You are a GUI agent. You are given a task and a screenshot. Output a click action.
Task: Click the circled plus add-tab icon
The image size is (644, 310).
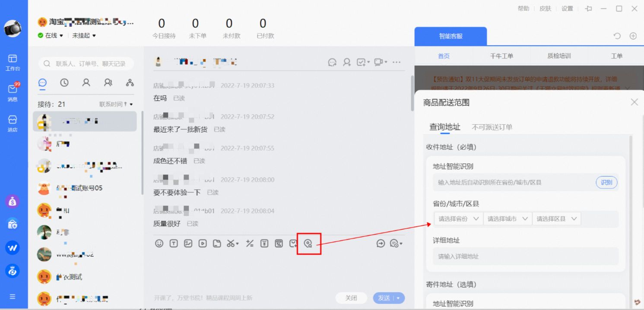pos(633,36)
